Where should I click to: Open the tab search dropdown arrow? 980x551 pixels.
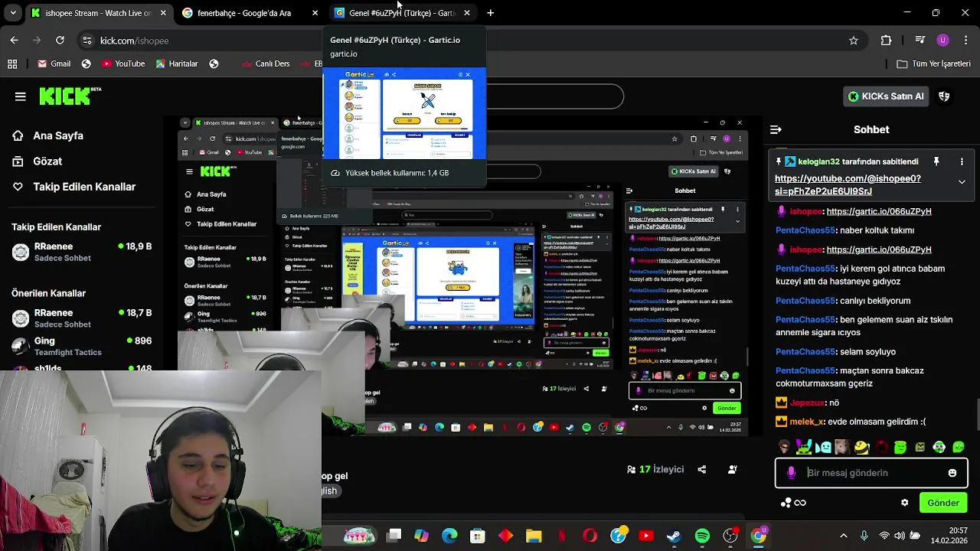tap(14, 13)
